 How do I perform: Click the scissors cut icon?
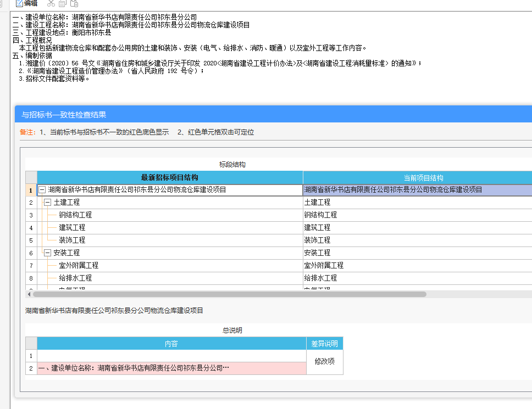51,3
